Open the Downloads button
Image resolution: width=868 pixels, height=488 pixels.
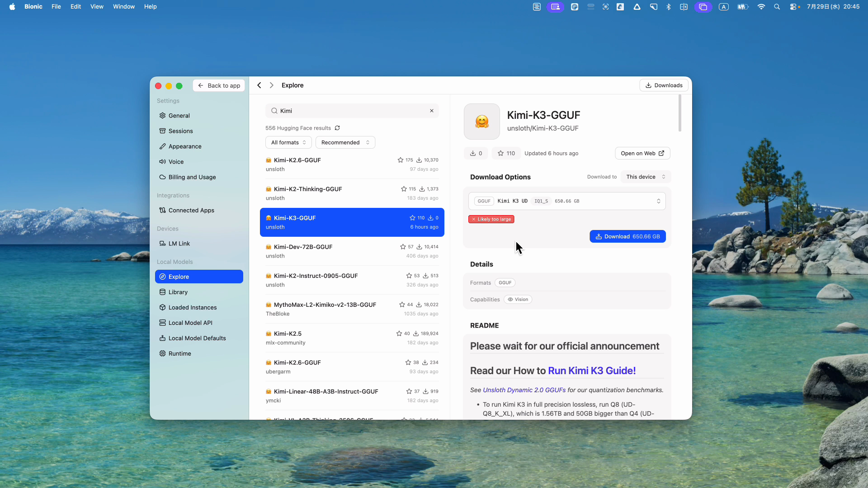[x=664, y=85]
